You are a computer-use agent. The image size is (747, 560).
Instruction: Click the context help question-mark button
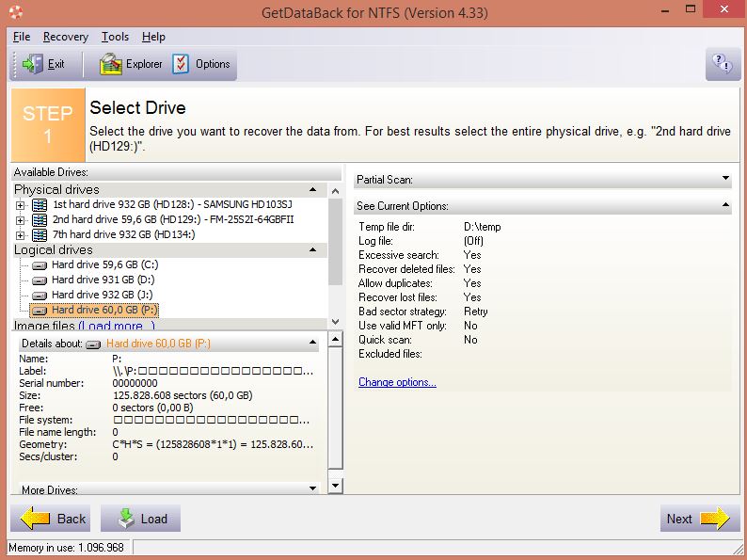[723, 63]
